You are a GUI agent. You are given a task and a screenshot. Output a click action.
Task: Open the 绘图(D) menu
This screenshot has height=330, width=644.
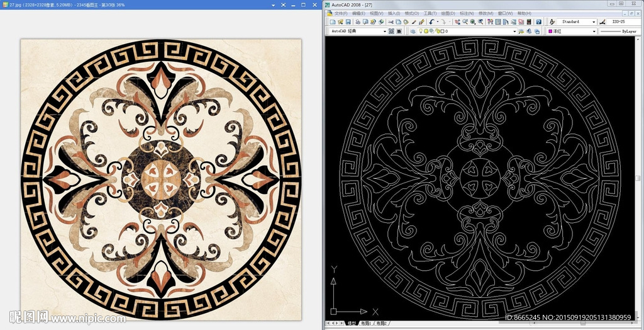(x=448, y=13)
